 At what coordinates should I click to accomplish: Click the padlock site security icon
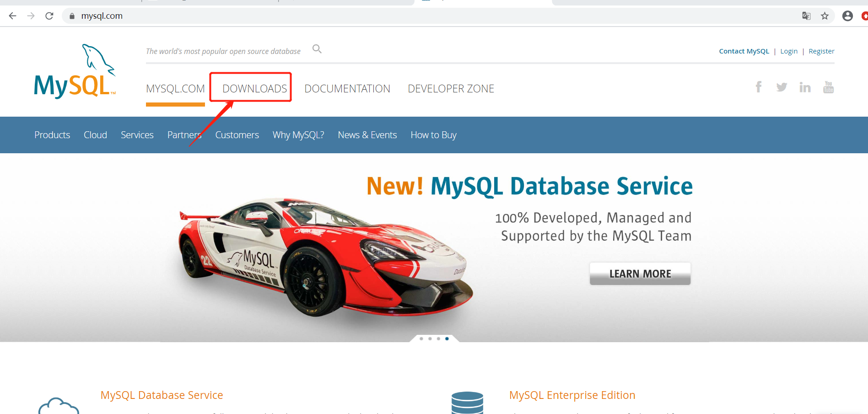click(72, 16)
